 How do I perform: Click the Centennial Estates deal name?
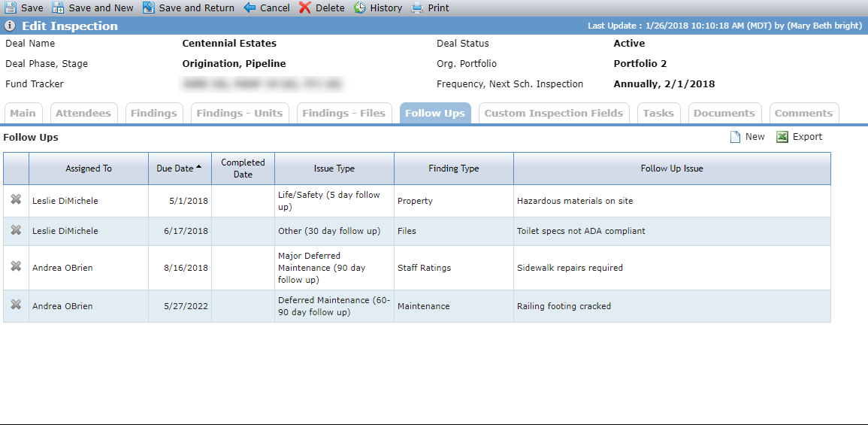(229, 43)
